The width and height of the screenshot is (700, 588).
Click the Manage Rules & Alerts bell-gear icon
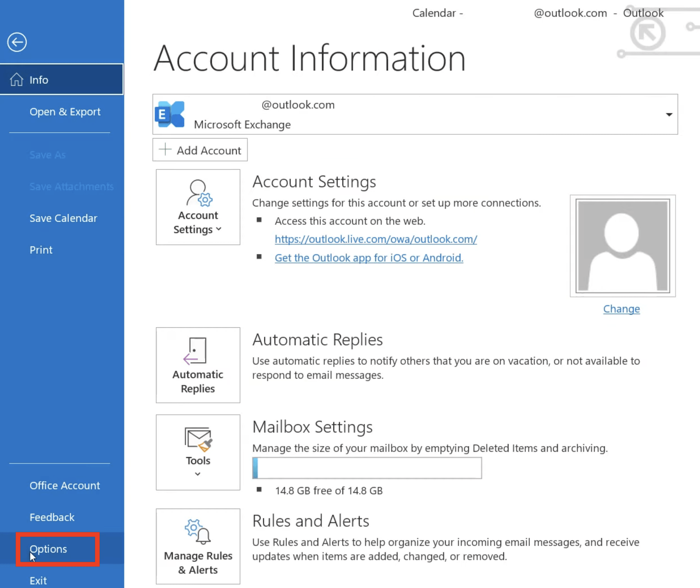tap(198, 531)
